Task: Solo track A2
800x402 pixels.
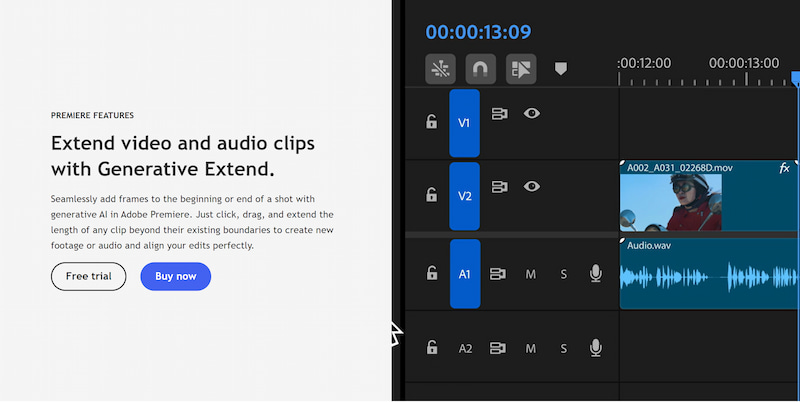Action: click(563, 349)
